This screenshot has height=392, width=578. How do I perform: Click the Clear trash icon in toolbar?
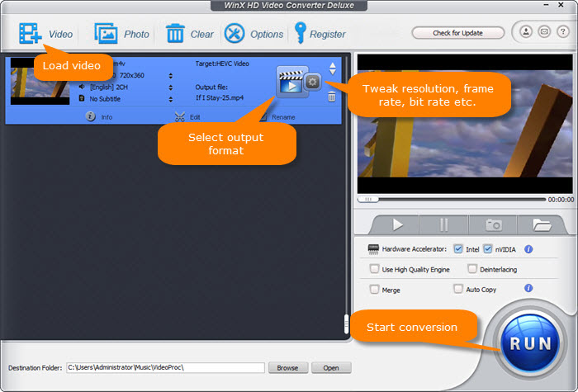coord(175,34)
